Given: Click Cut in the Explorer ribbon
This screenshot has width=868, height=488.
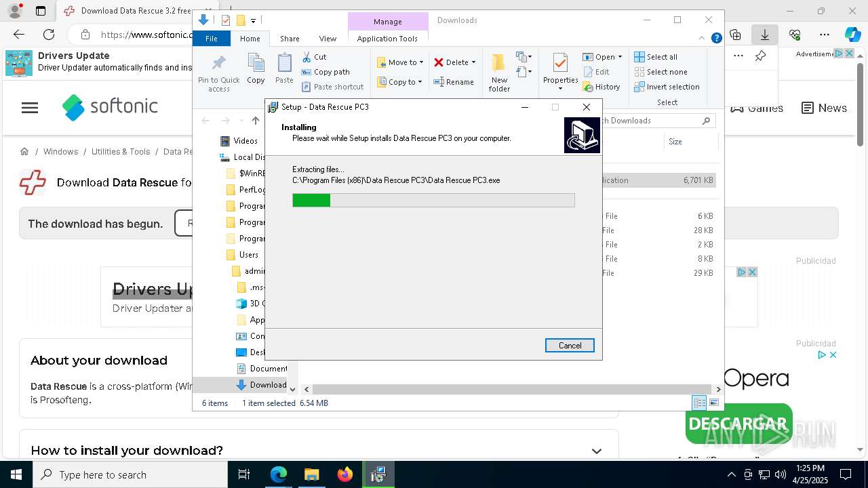Looking at the screenshot, I should 314,57.
